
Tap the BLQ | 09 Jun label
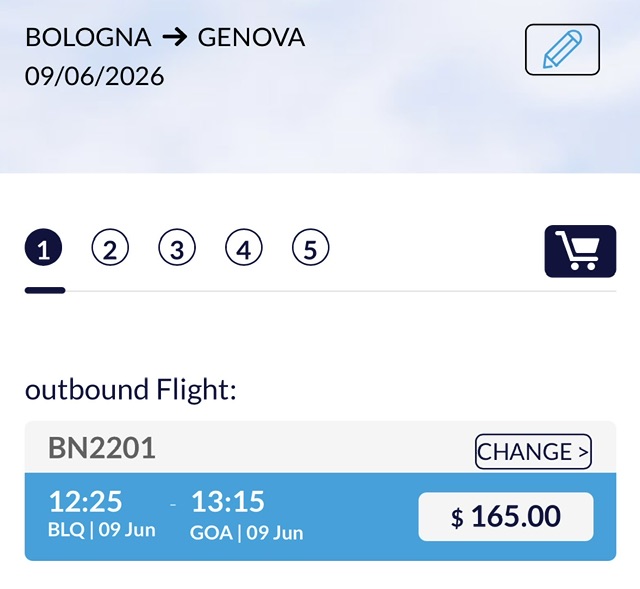(x=102, y=531)
